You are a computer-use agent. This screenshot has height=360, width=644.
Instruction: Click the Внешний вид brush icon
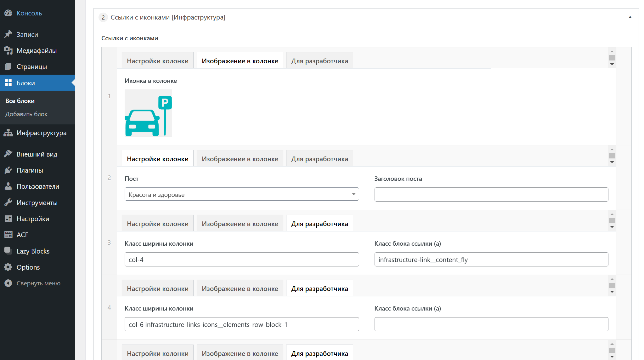[8, 154]
